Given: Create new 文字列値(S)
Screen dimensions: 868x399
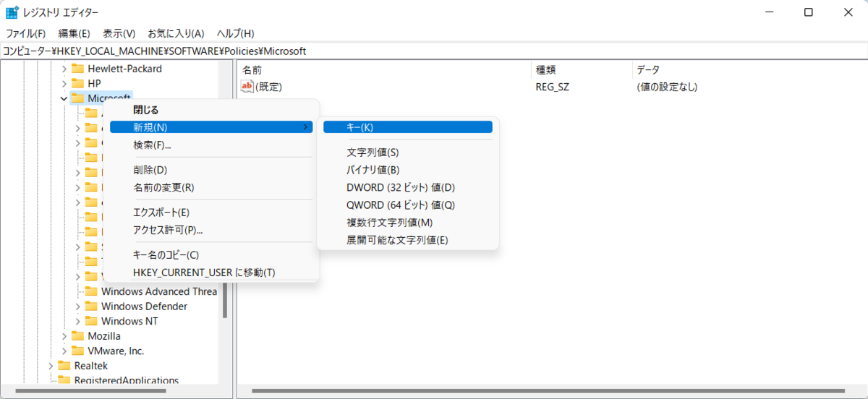Looking at the screenshot, I should (x=408, y=153).
